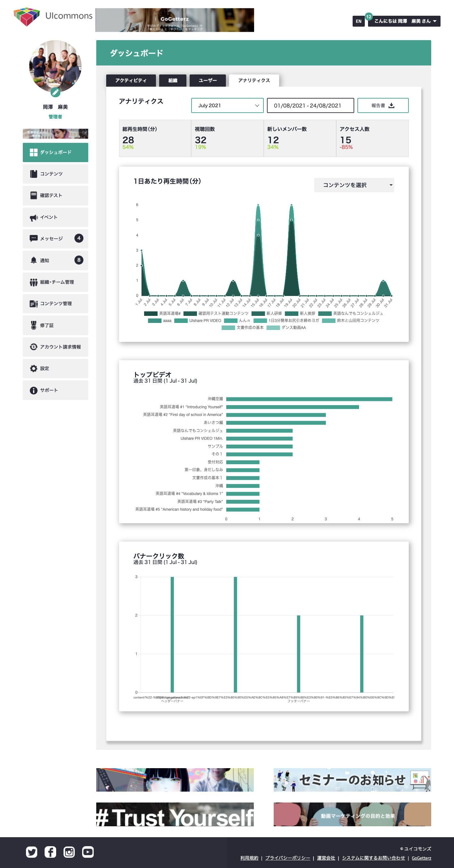The image size is (454, 868).
Task: Click the download icon on 報告書 button
Action: click(x=391, y=106)
